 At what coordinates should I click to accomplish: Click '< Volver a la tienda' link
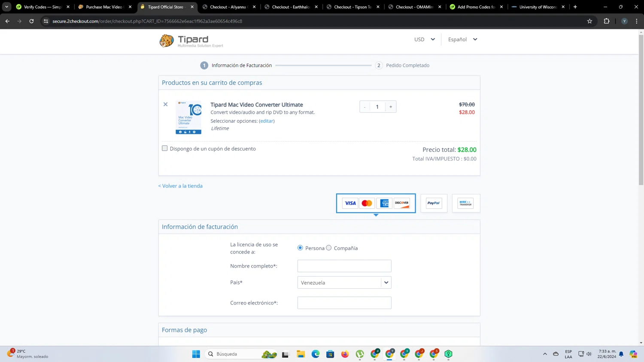tap(180, 186)
